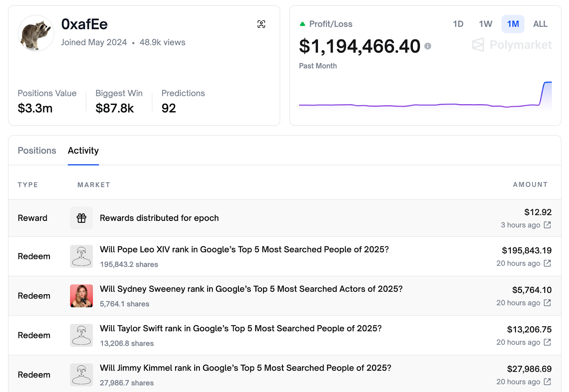Open external link for Taylor Swift redeem
The image size is (569, 392).
tap(547, 342)
